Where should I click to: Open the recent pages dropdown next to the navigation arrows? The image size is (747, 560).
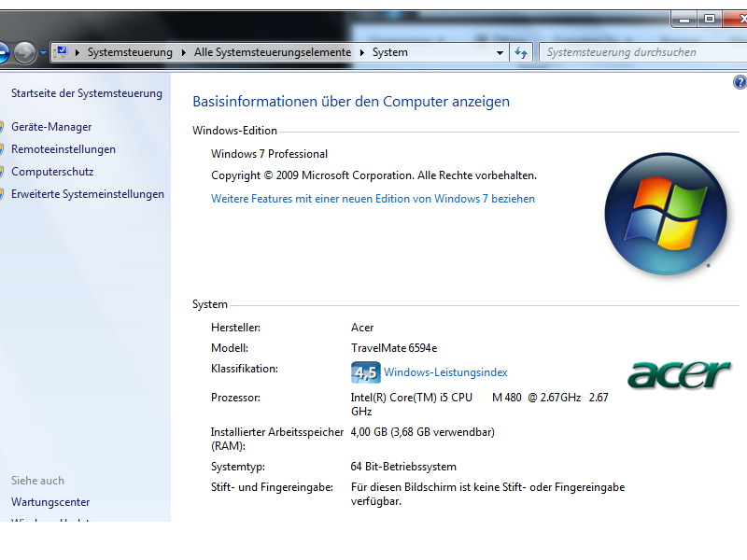tap(43, 53)
